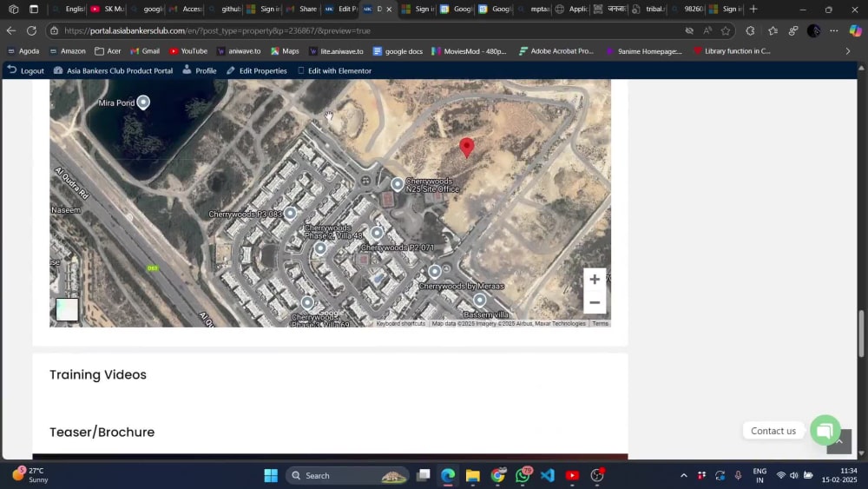Open the Maps bookmark

coord(285,51)
